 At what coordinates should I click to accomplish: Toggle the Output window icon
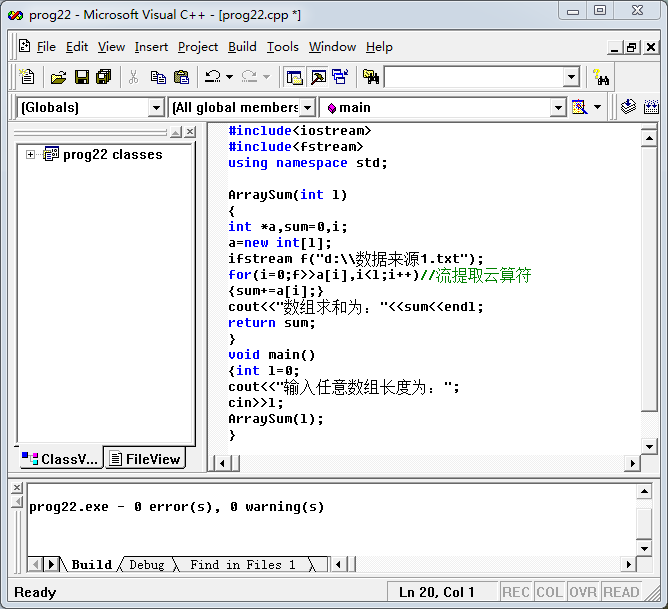click(318, 77)
